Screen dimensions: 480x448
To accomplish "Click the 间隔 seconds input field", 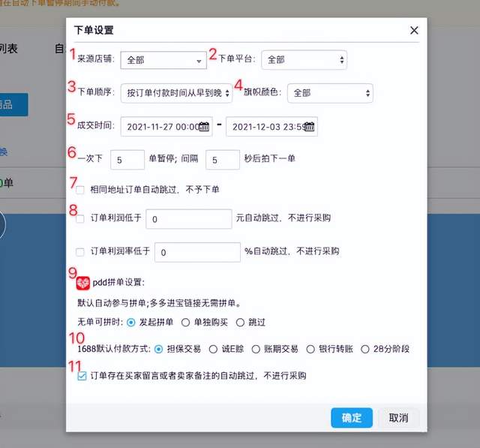I will pos(223,160).
